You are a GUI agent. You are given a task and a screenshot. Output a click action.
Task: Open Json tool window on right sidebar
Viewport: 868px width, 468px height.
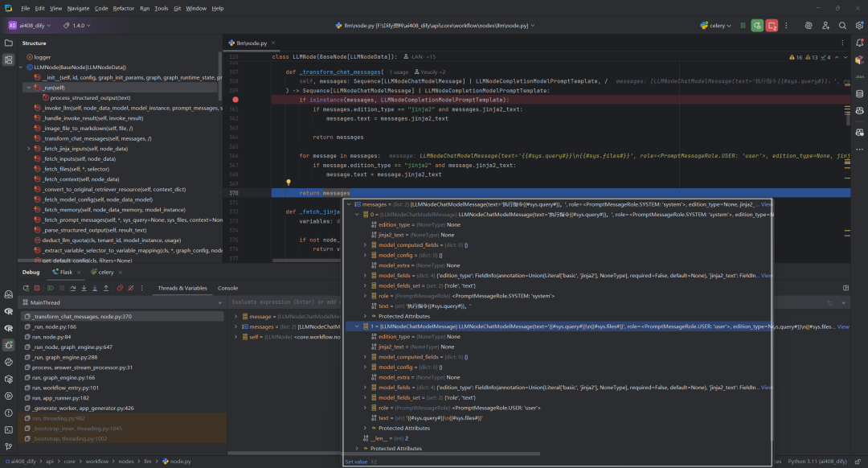click(859, 76)
